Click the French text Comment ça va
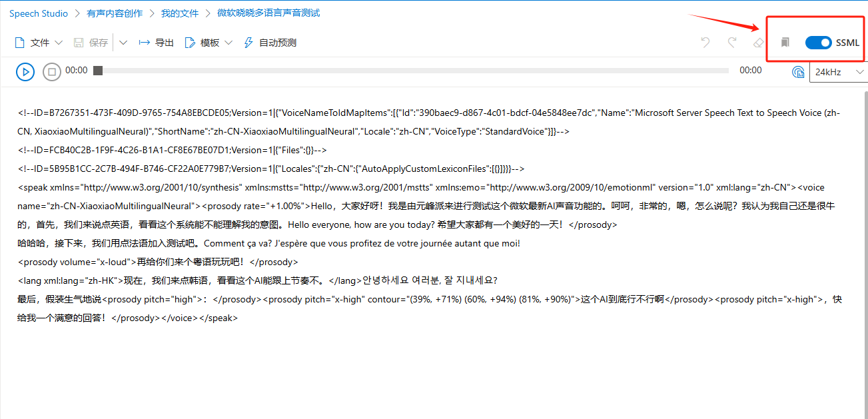 [x=238, y=243]
